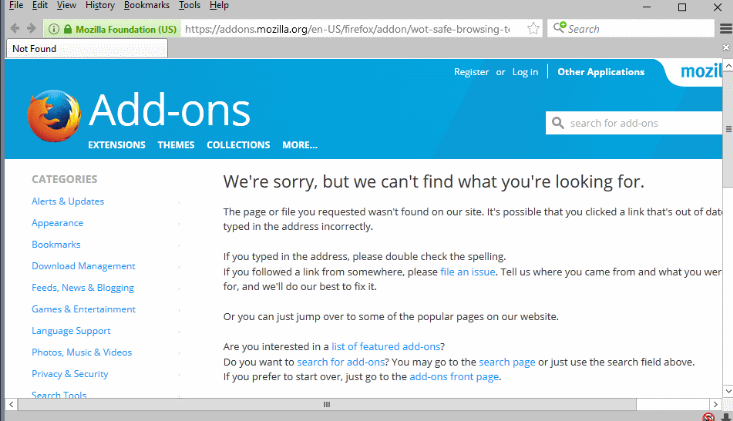Open the Appearance category
733x421 pixels.
tap(57, 223)
